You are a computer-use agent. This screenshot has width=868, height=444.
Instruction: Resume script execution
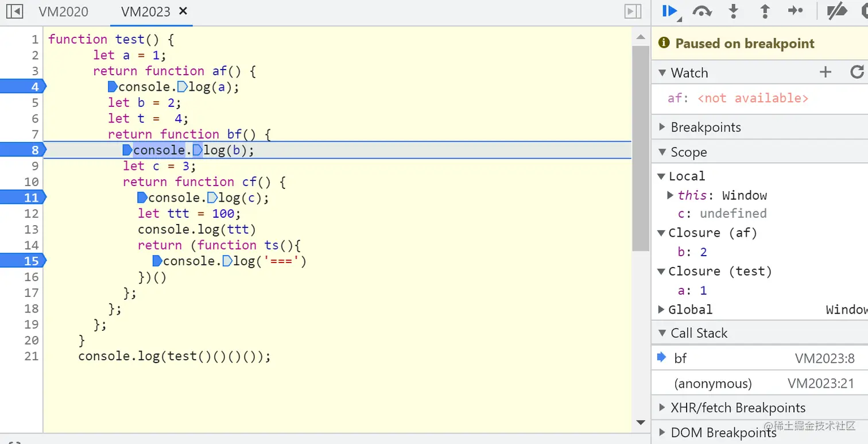pyautogui.click(x=670, y=11)
